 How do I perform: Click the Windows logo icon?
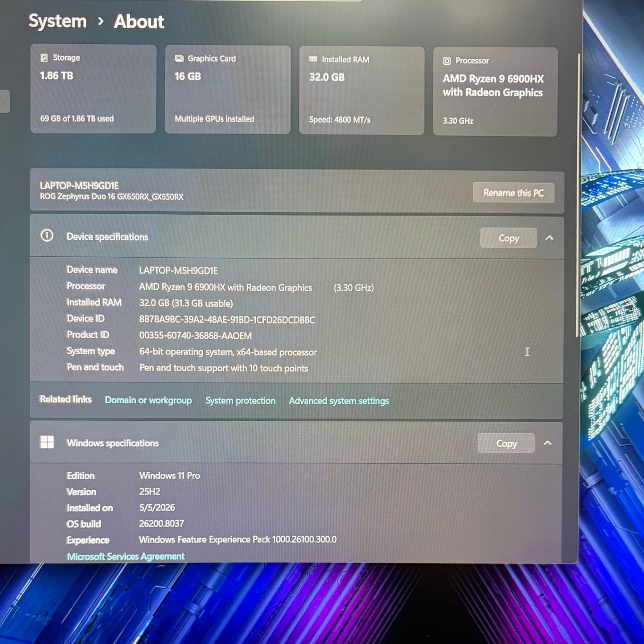tap(47, 442)
